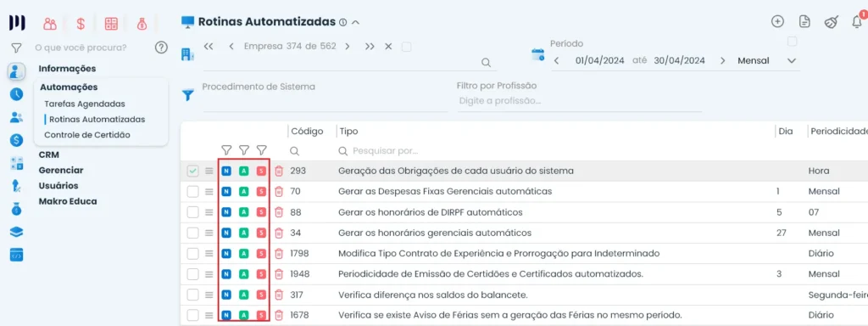Click the N badge on row 88
The height and width of the screenshot is (326, 868).
tap(225, 212)
